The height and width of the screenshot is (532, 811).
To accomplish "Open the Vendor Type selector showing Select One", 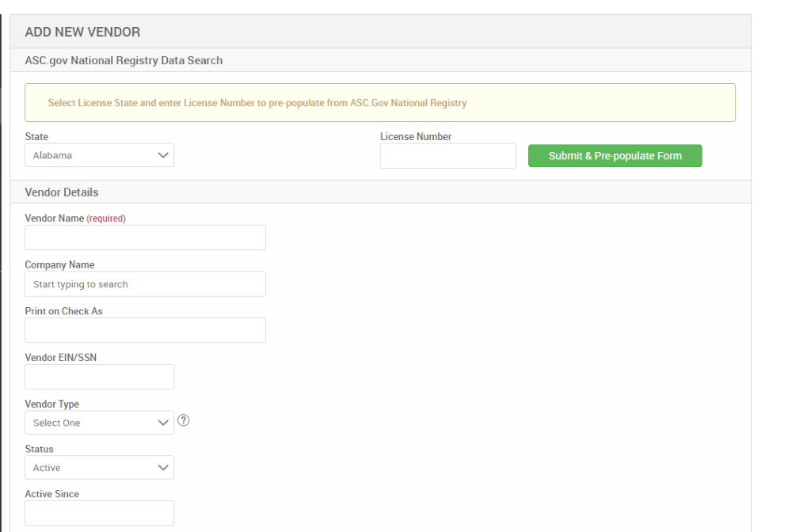I will [99, 422].
